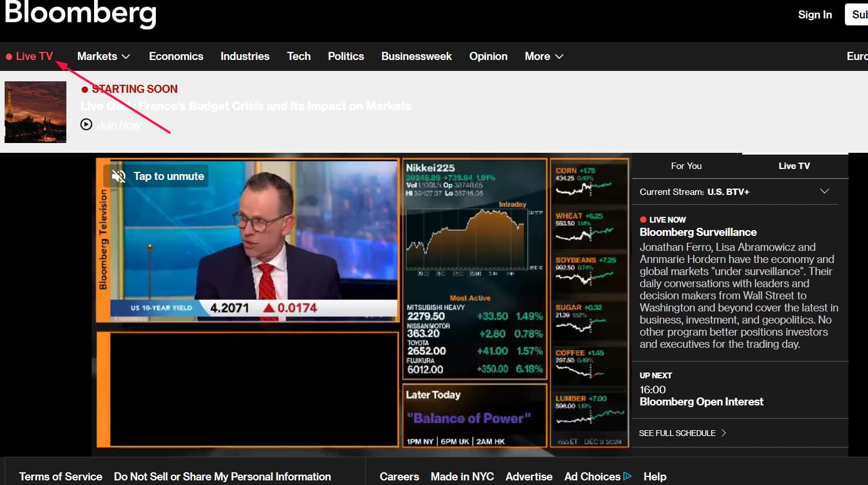Select the Live TV tab in the side panel
868x485 pixels.
coord(794,166)
